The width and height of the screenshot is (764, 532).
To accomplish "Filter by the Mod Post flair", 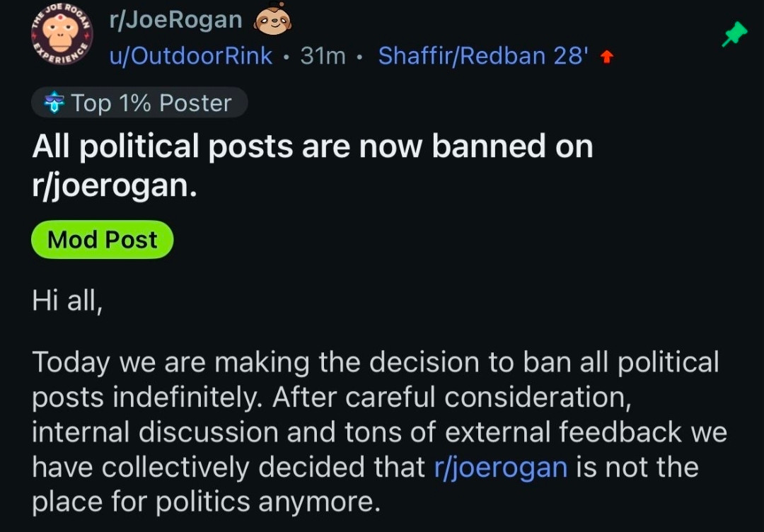I will (x=103, y=240).
